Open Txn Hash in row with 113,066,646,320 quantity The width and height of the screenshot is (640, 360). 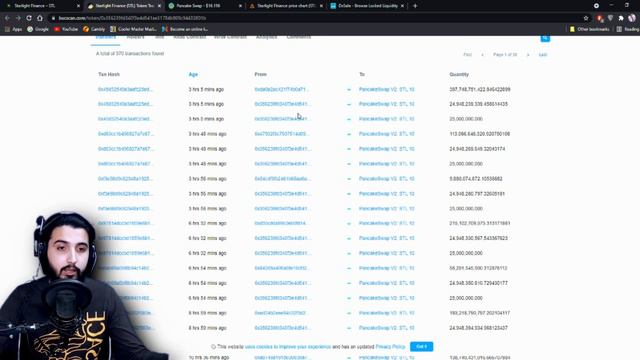pyautogui.click(x=126, y=134)
